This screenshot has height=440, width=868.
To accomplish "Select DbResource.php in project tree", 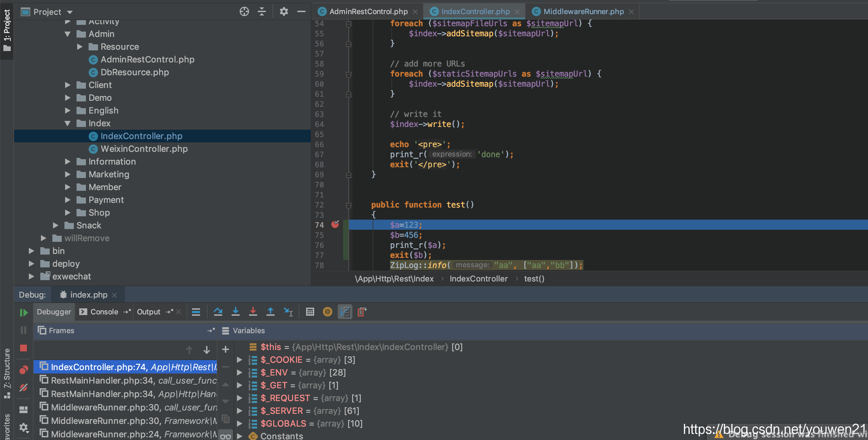I will click(135, 73).
